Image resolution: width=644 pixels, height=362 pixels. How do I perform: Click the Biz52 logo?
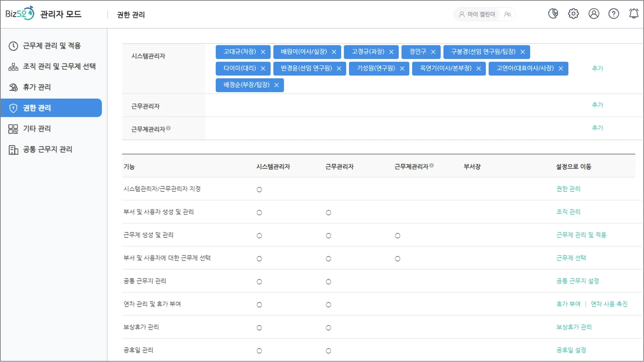[x=20, y=14]
